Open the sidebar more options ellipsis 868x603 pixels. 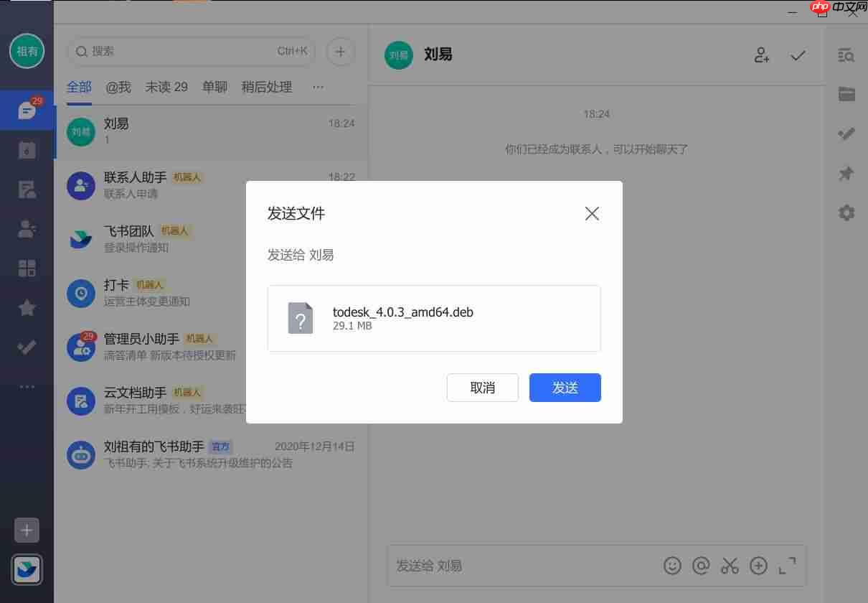(27, 386)
